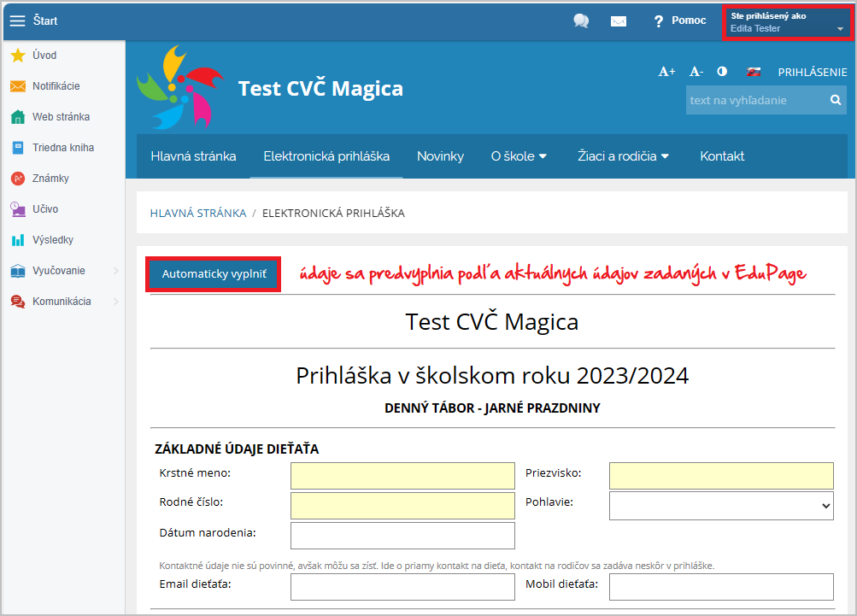Click the Pomoc question mark icon
Viewport: 857px width, 616px height.
pyautogui.click(x=659, y=21)
